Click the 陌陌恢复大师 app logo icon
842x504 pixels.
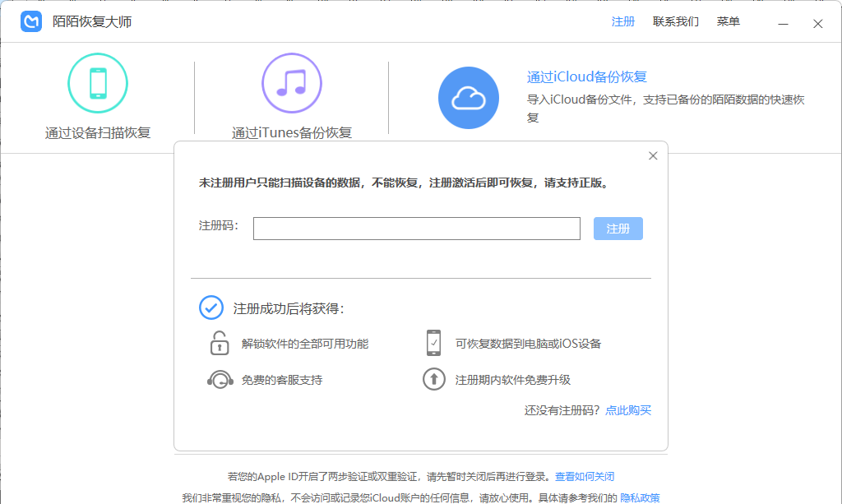(x=31, y=21)
